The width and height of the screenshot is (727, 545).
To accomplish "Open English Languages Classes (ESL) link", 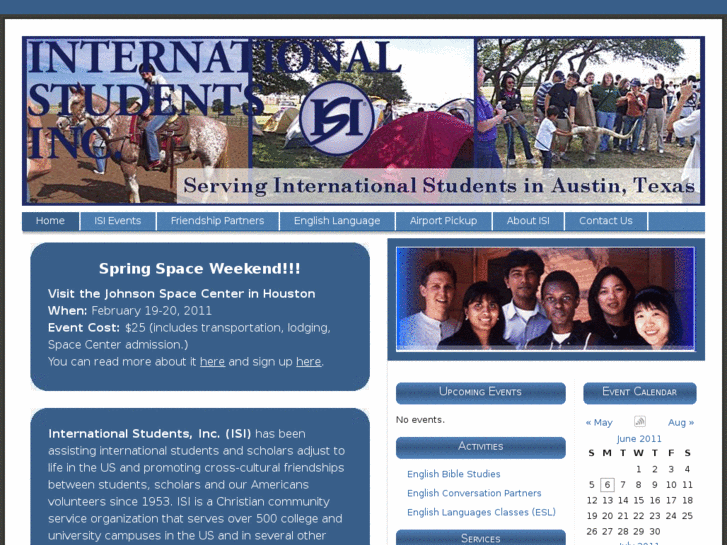I will 481,512.
